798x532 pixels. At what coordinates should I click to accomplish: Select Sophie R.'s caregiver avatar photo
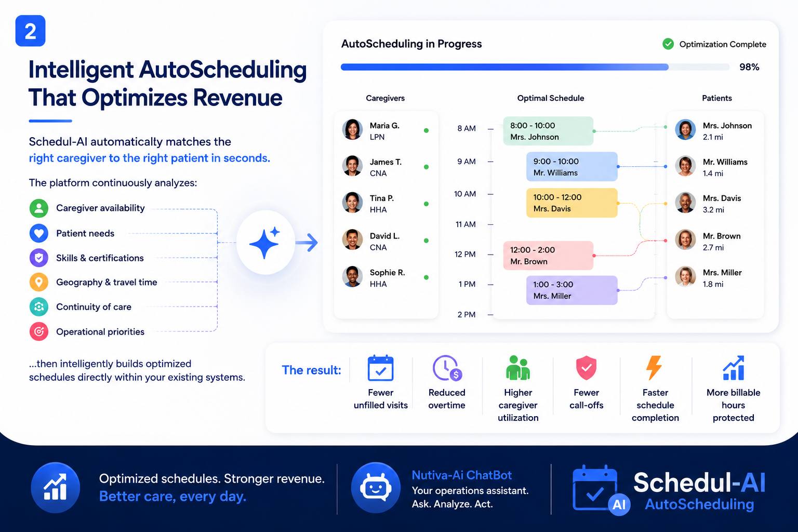353,276
